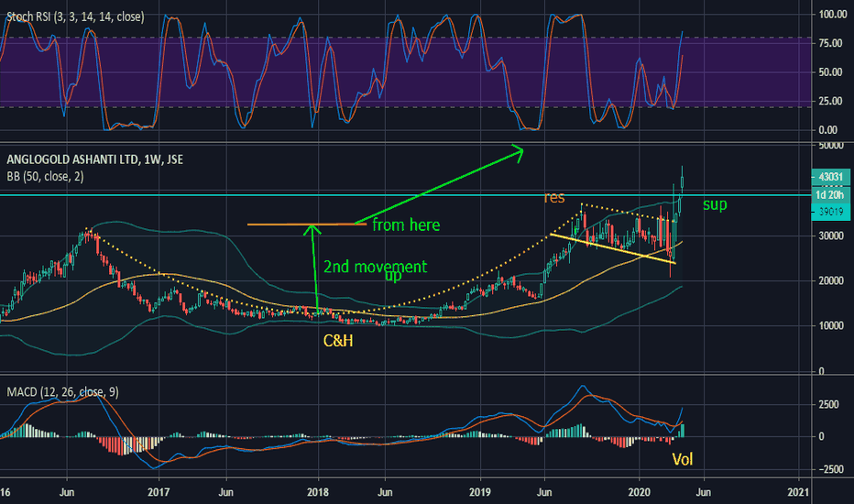Select the '2nd movement' annotation text
Image resolution: width=854 pixels, height=504 pixels.
point(376,267)
